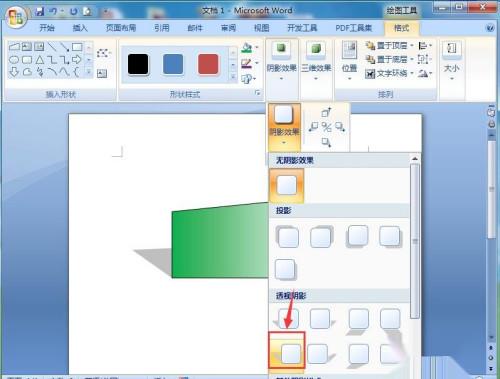Open Change Shape dropdown
Image resolution: width=500 pixels, height=379 pixels.
[248, 79]
